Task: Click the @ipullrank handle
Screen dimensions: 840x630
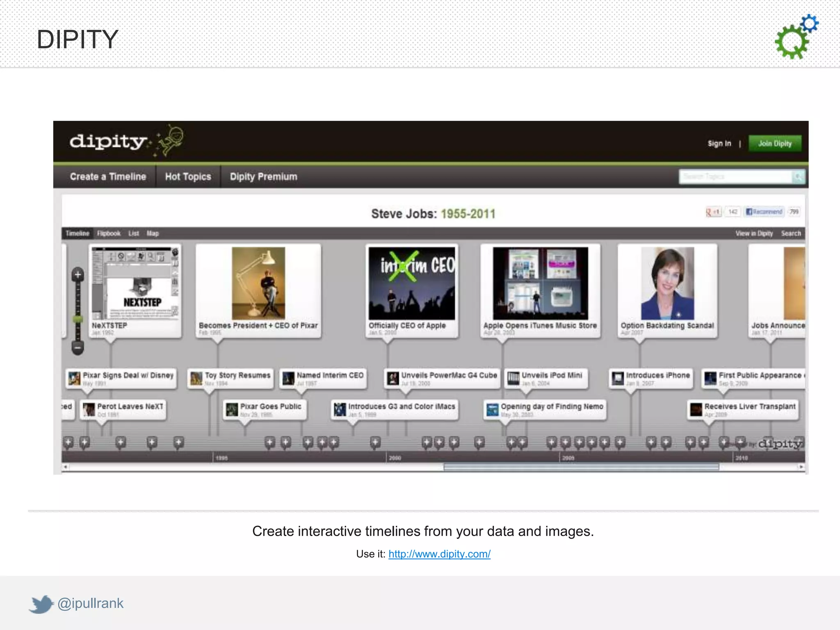Action: click(90, 603)
